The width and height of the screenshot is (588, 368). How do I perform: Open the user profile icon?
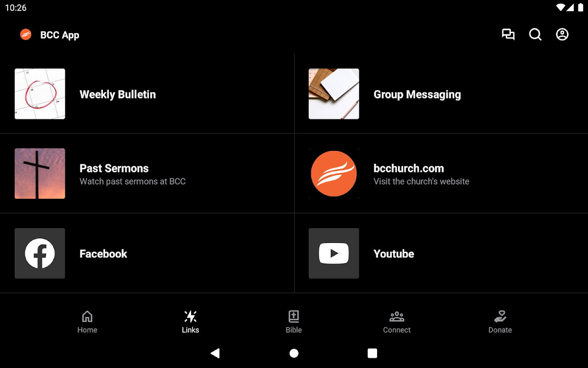click(x=562, y=34)
